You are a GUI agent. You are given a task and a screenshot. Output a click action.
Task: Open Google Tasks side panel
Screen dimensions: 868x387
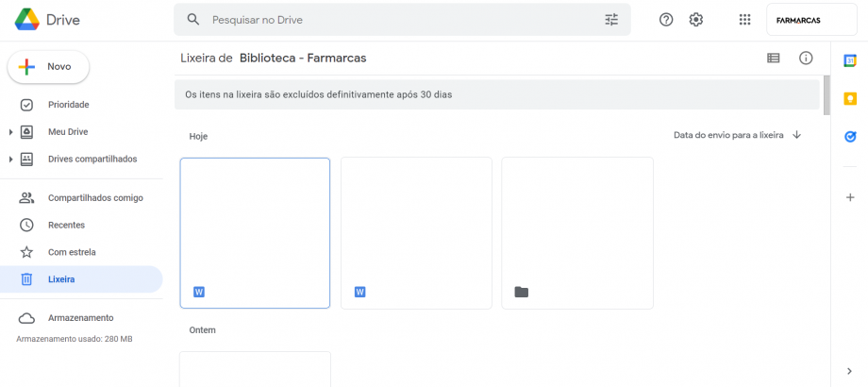pos(849,137)
